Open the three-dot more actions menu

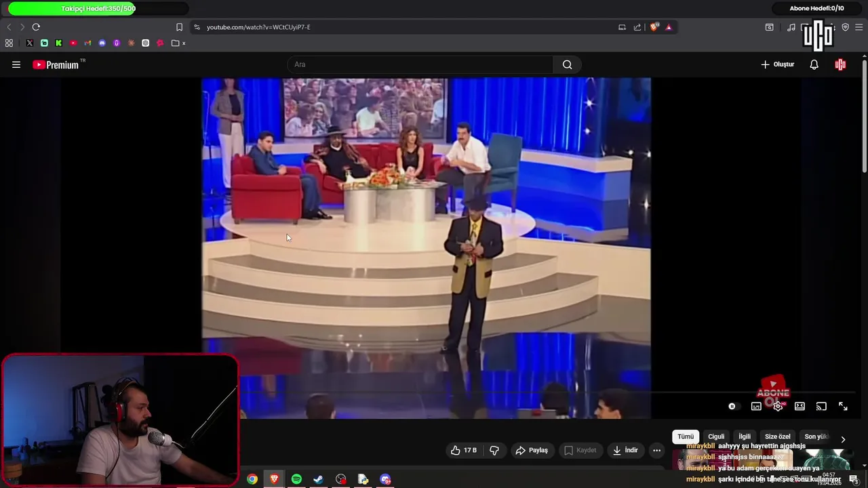point(656,450)
